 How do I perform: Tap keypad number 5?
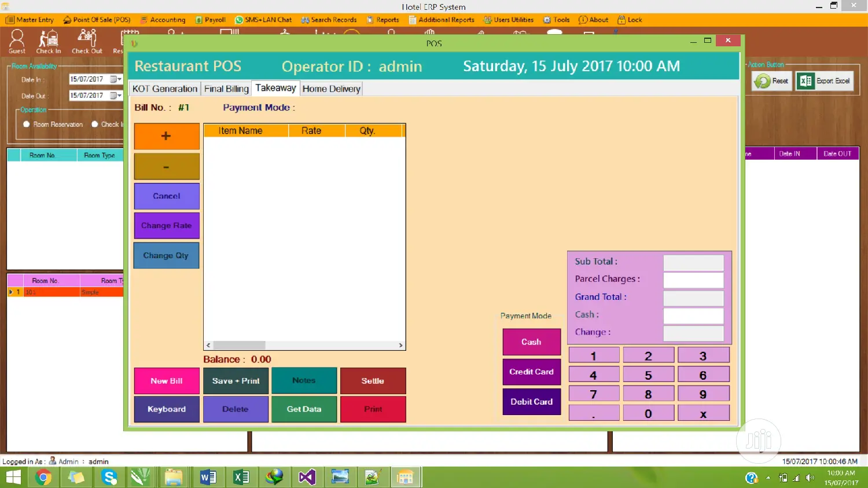(648, 375)
